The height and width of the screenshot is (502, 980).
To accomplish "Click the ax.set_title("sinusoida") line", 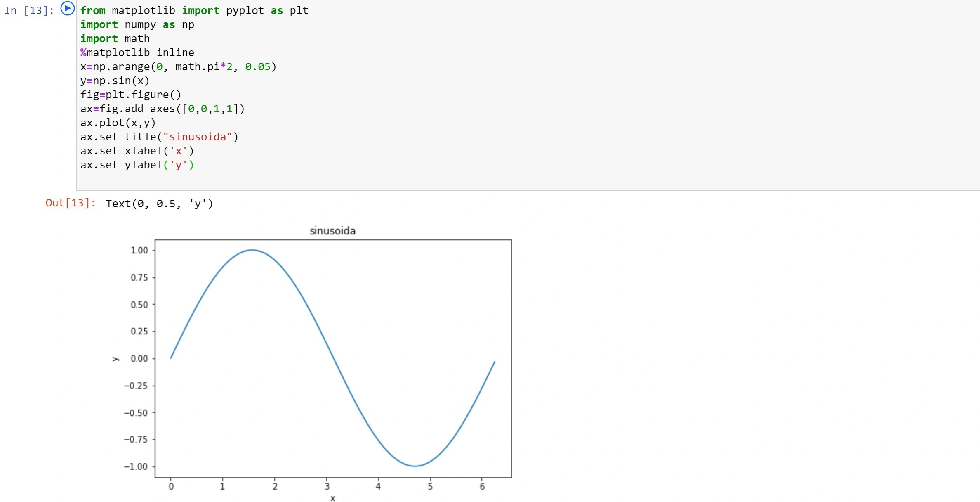I will [x=159, y=137].
